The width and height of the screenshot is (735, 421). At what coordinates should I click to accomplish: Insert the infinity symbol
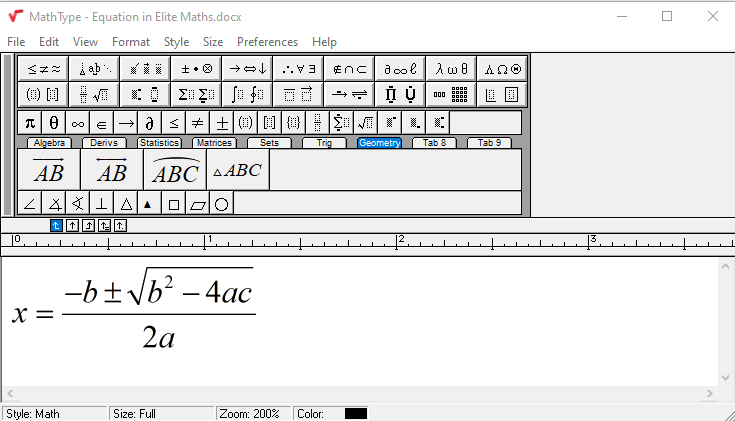point(78,123)
